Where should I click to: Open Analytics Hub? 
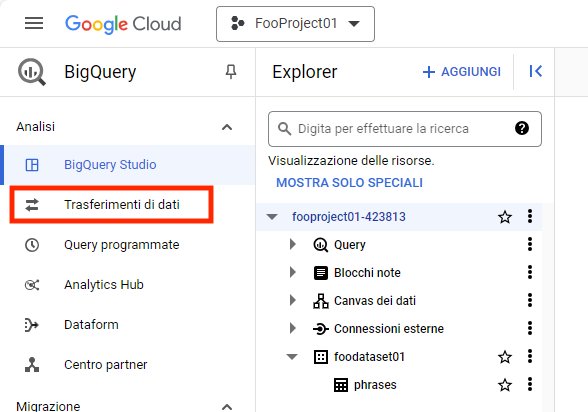tap(128, 285)
